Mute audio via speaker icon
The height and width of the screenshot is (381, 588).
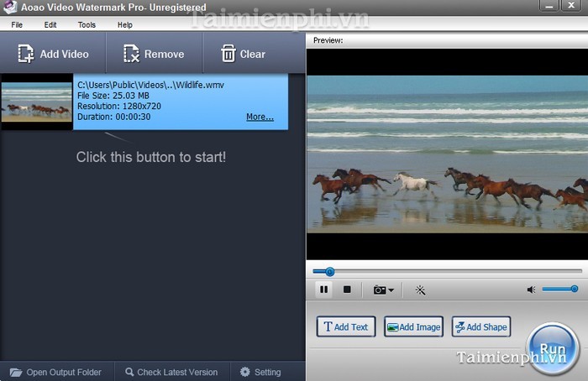coord(531,290)
